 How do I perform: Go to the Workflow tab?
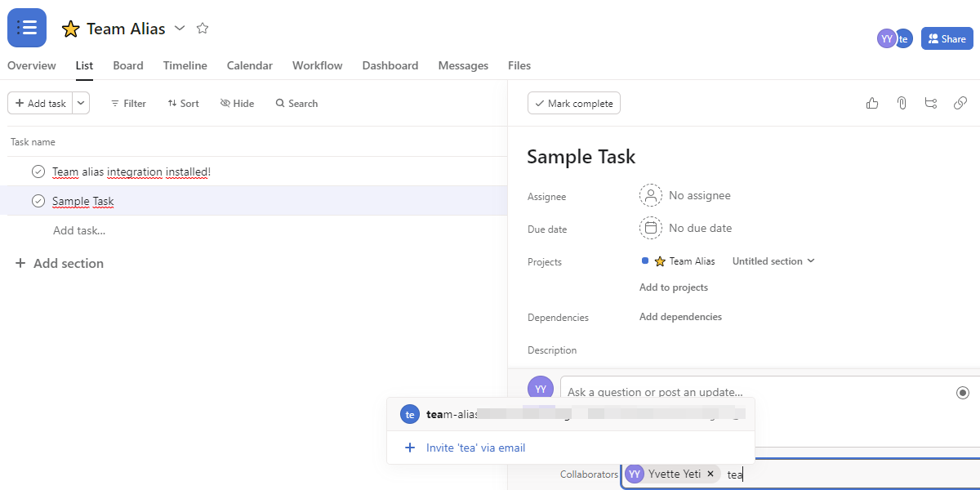(318, 65)
